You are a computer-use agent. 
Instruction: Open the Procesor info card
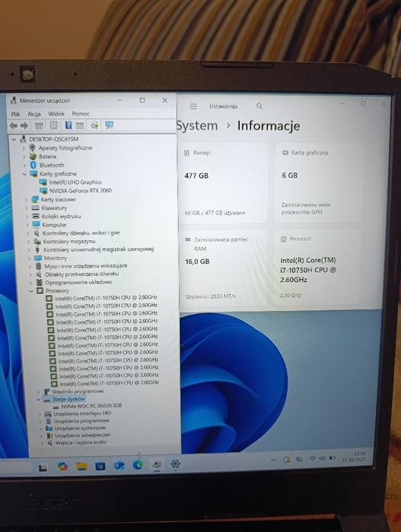coord(317,268)
